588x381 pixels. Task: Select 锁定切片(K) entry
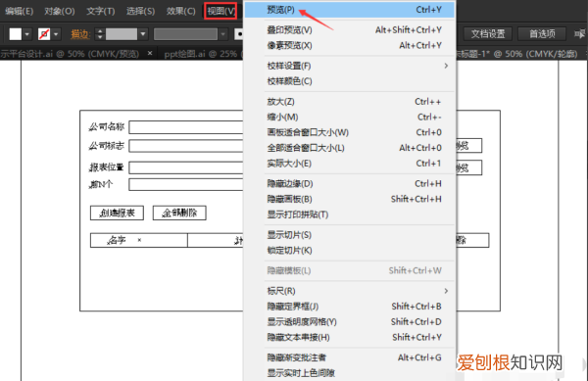[349, 251]
